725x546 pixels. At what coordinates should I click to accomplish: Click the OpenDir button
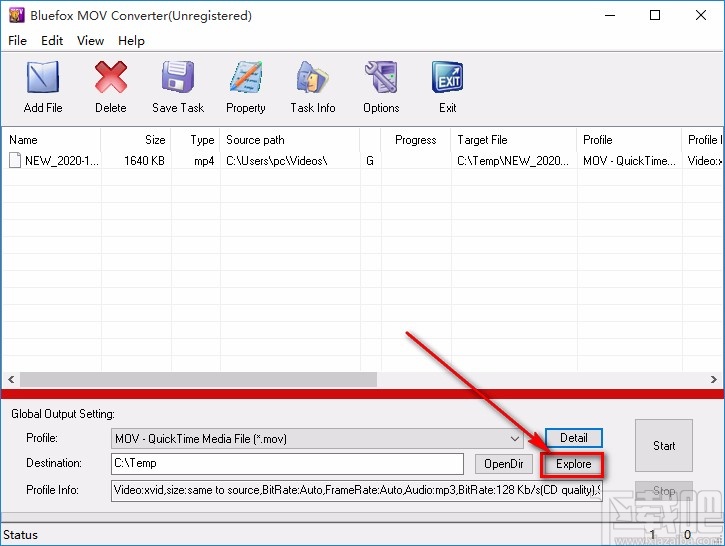pos(504,464)
